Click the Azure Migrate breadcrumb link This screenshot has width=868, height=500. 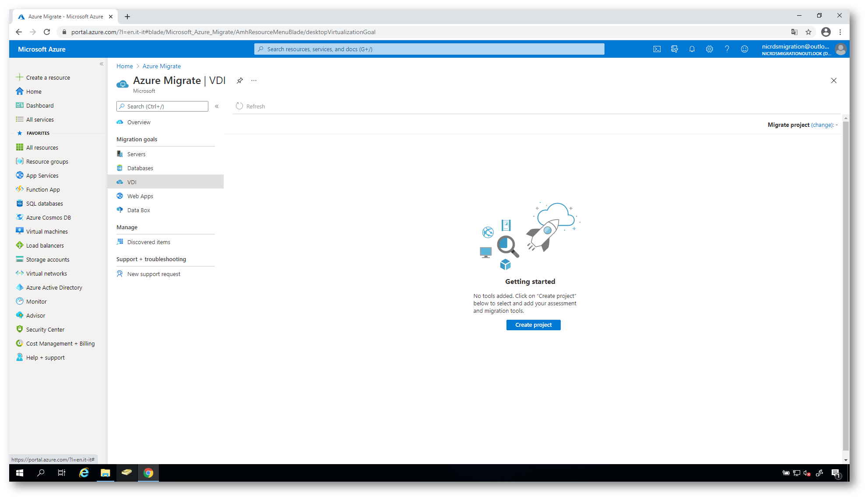point(162,66)
